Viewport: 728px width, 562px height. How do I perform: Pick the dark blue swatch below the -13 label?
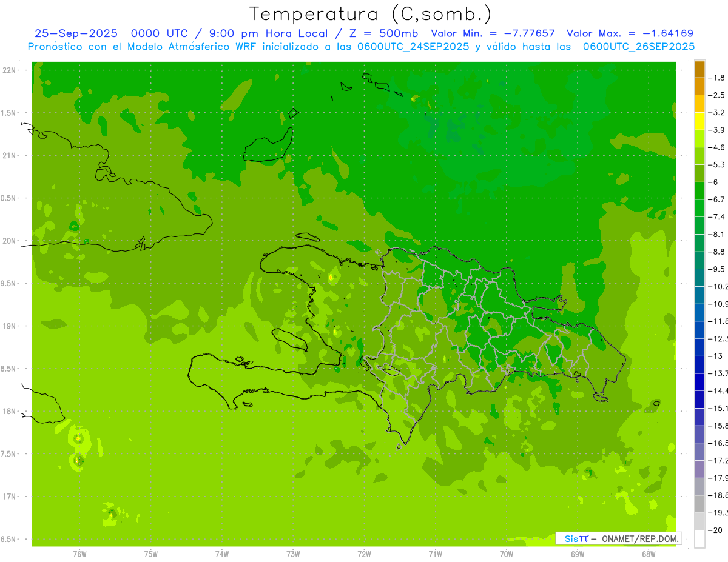pyautogui.click(x=699, y=364)
